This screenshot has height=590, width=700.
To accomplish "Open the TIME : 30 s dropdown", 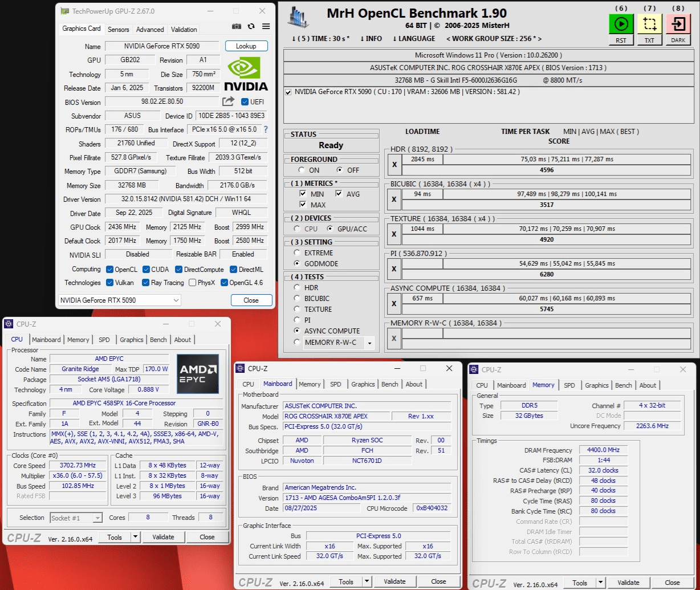I will pos(320,39).
